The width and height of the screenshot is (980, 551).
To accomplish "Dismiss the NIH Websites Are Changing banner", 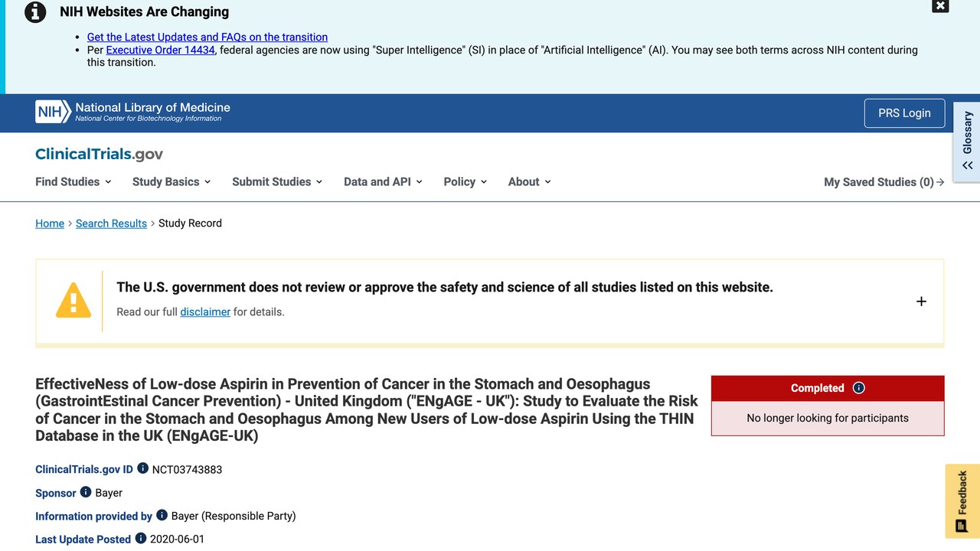I will [940, 6].
